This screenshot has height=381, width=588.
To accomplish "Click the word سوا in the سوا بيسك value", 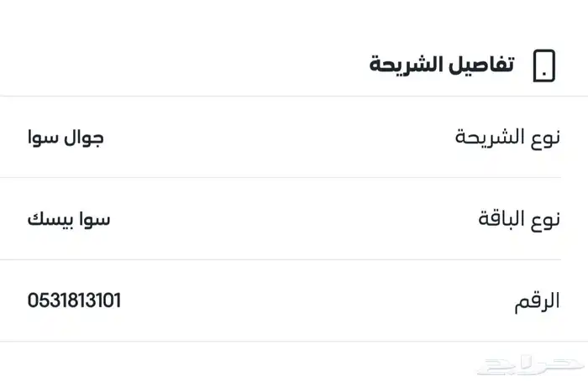I will (92, 220).
